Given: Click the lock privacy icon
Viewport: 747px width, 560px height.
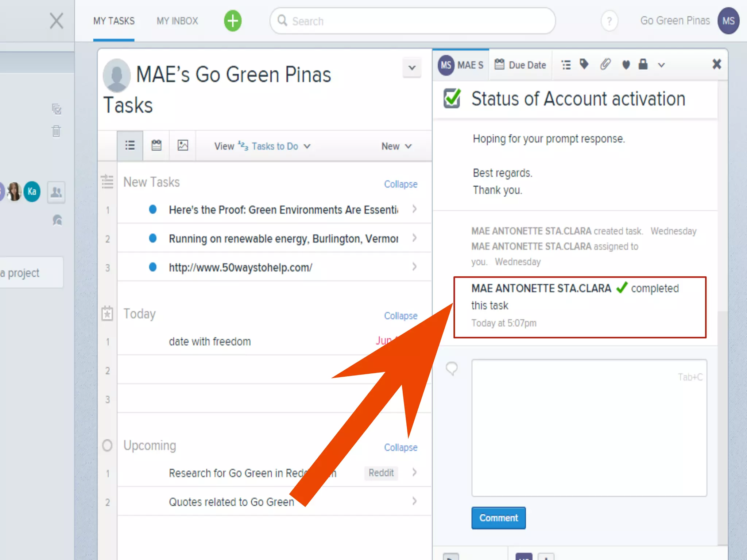Looking at the screenshot, I should click(x=643, y=65).
